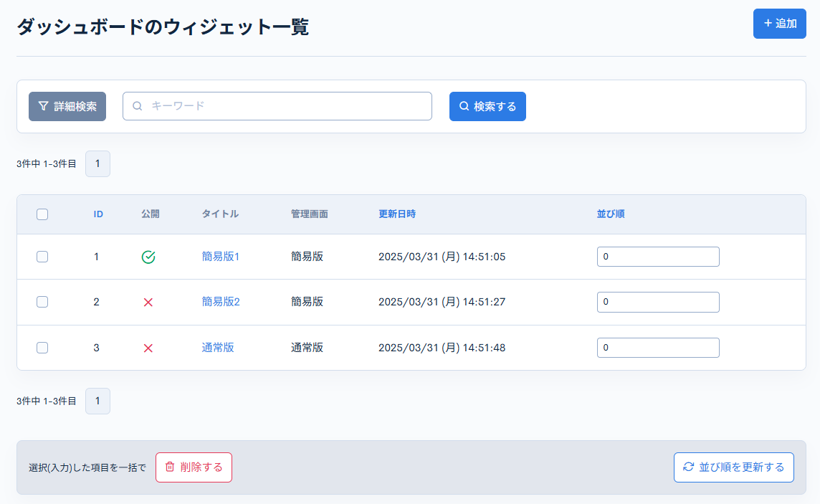This screenshot has height=504, width=820.
Task: Click the plus icon on 追加 button
Action: tap(767, 24)
